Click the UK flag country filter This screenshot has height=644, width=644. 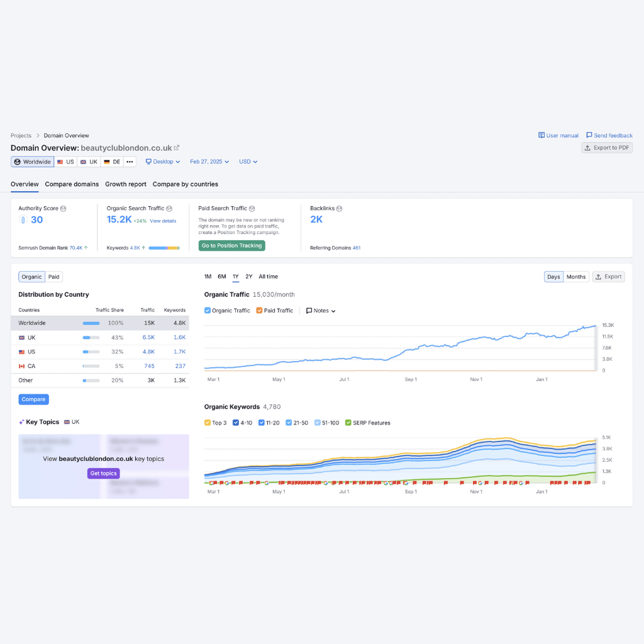pos(88,162)
